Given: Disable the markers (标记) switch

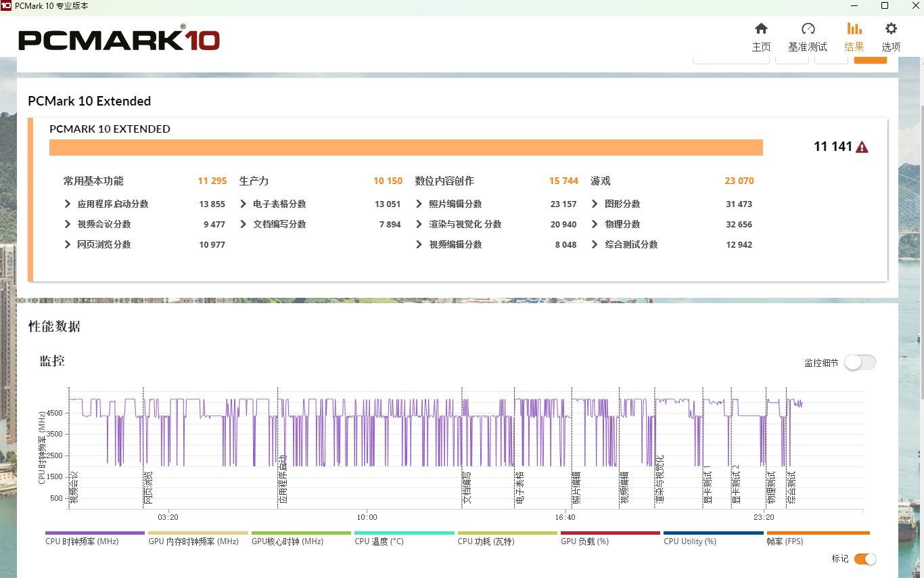Looking at the screenshot, I should 864,559.
